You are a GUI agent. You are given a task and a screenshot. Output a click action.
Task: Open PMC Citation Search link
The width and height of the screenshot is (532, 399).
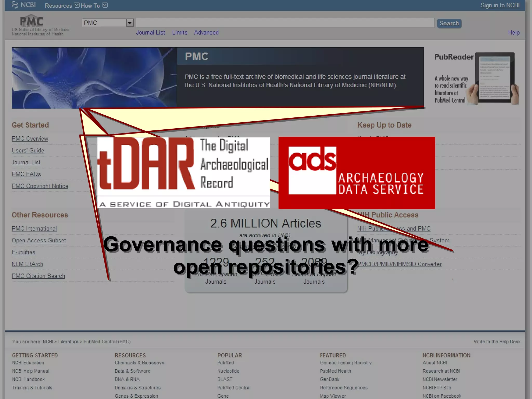pos(38,276)
